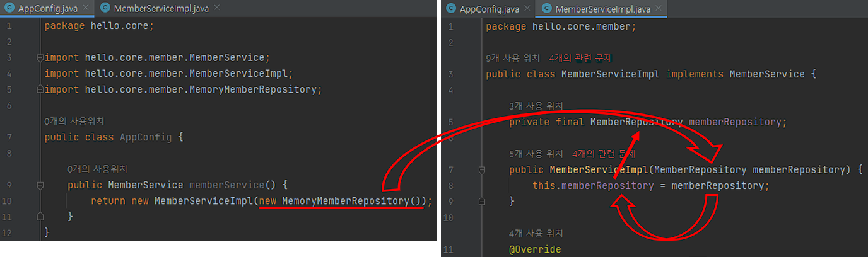This screenshot has height=257, width=868.
Task: Click fold end marker of MemberServiceImpl constructor
Action: pyautogui.click(x=482, y=202)
